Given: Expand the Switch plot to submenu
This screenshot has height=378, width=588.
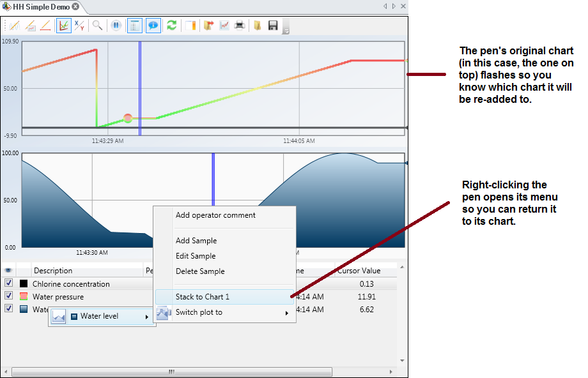Looking at the screenshot, I should tap(286, 313).
